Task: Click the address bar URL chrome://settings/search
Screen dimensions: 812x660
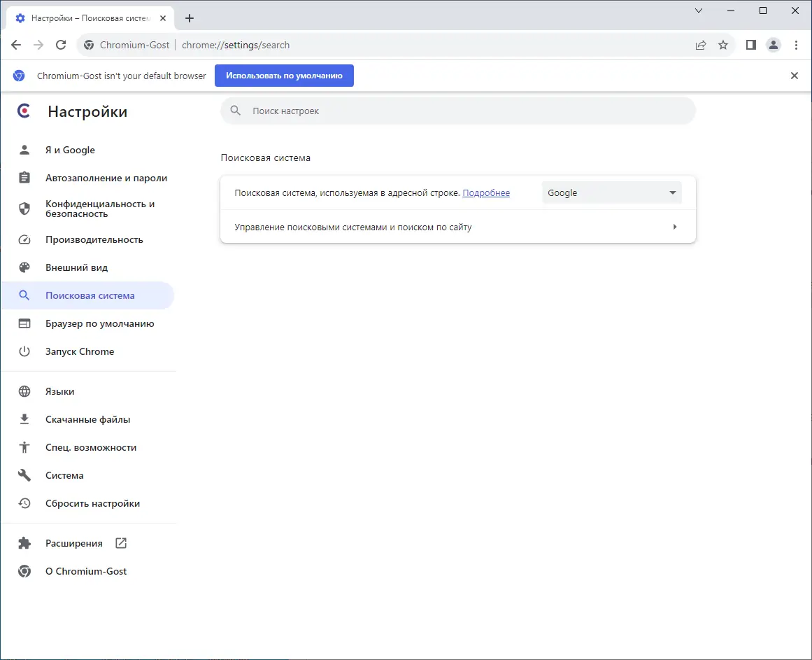Action: 236,45
